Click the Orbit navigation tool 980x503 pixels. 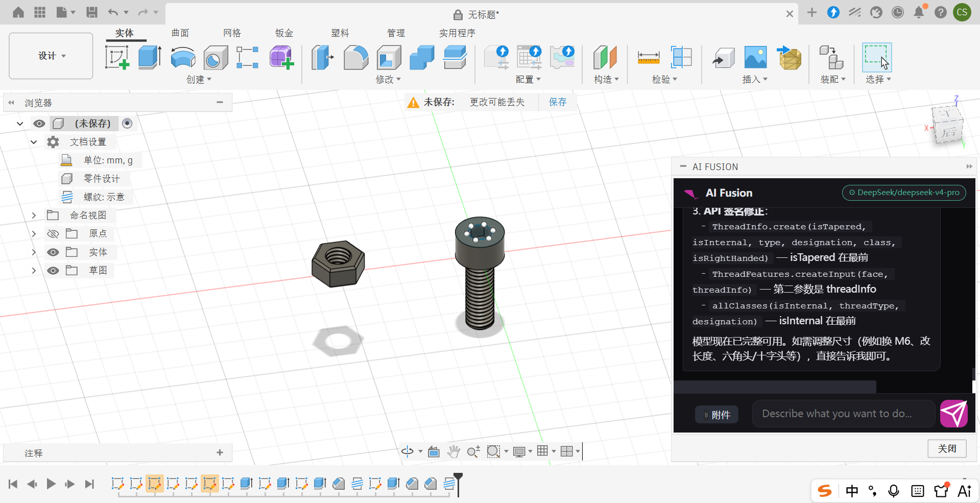pyautogui.click(x=408, y=451)
